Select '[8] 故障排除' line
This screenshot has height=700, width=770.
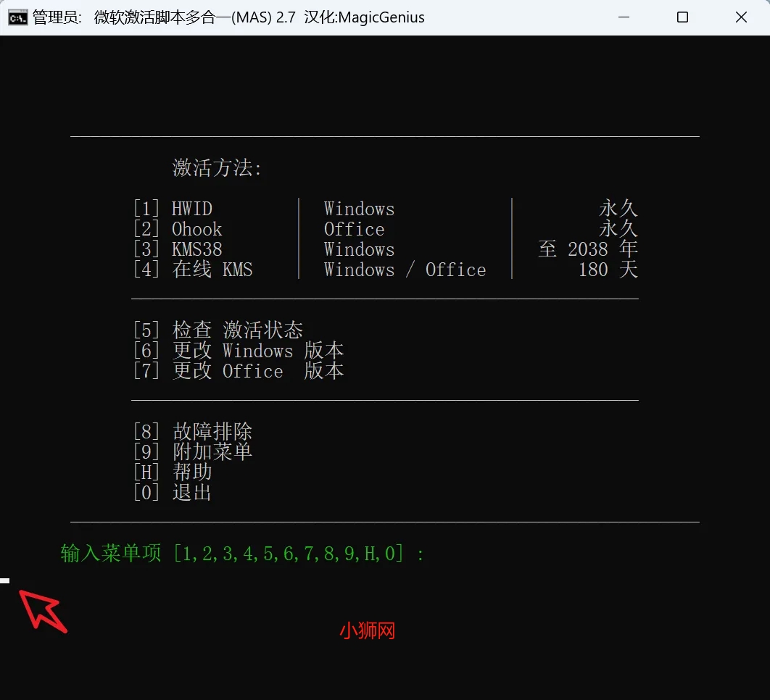click(193, 431)
